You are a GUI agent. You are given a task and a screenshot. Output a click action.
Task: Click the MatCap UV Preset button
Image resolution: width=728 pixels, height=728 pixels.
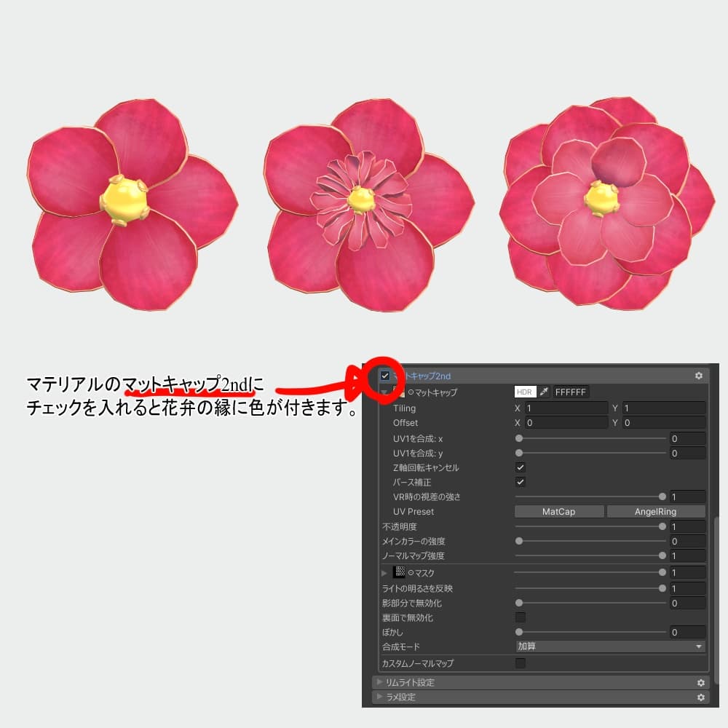[x=558, y=511]
